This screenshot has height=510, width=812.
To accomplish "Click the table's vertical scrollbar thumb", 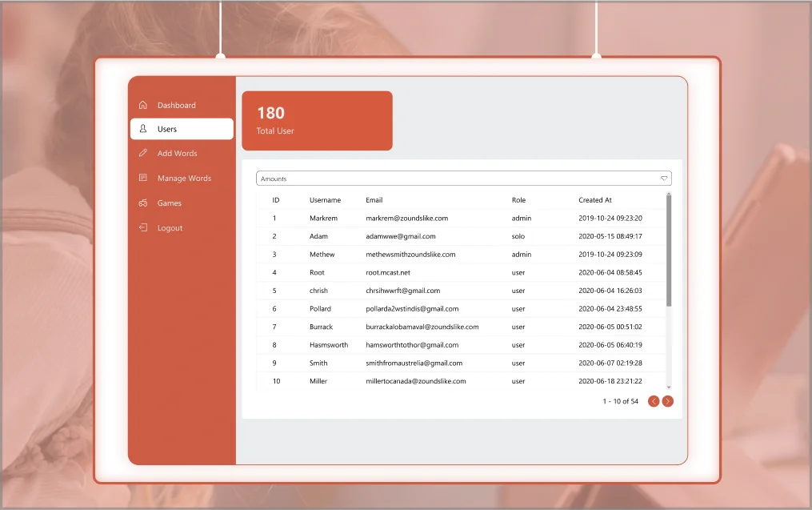I will click(x=669, y=248).
